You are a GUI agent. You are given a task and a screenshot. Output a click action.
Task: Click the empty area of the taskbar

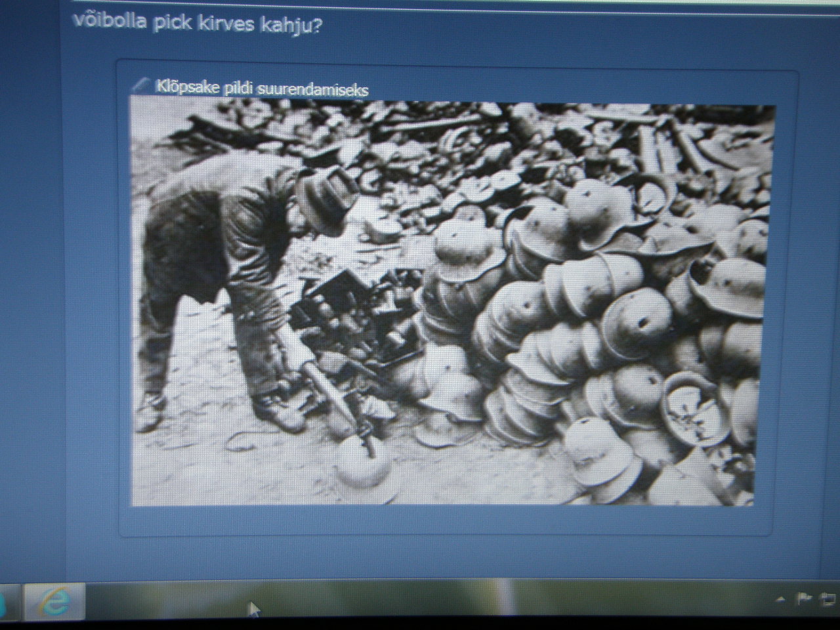coord(459,602)
